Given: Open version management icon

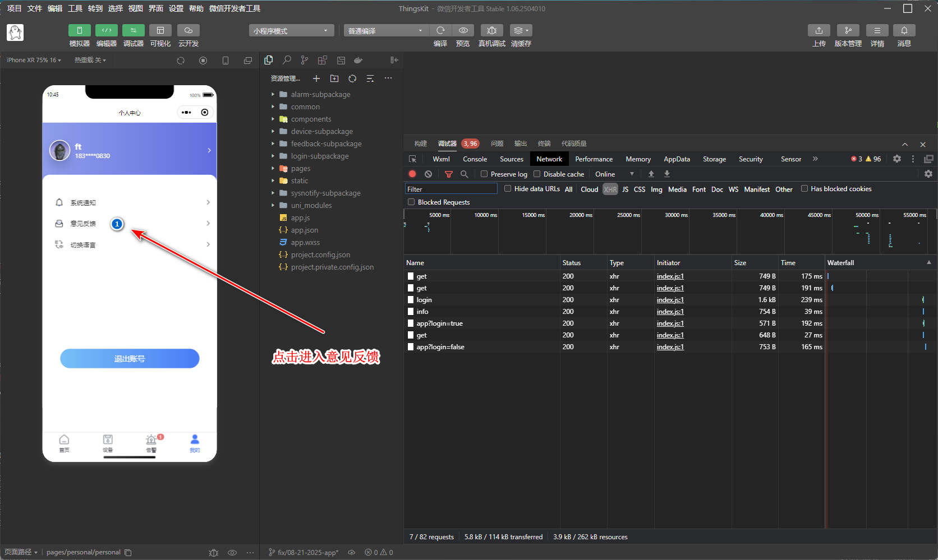Looking at the screenshot, I should [848, 30].
